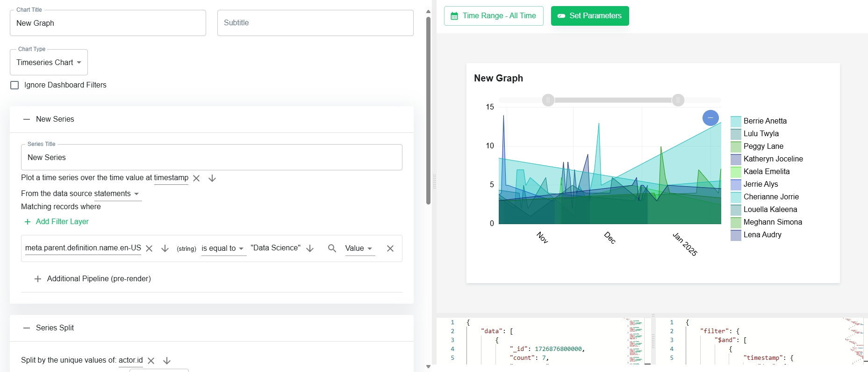
Task: Toggle Peggy Lane legend series
Action: point(757,146)
